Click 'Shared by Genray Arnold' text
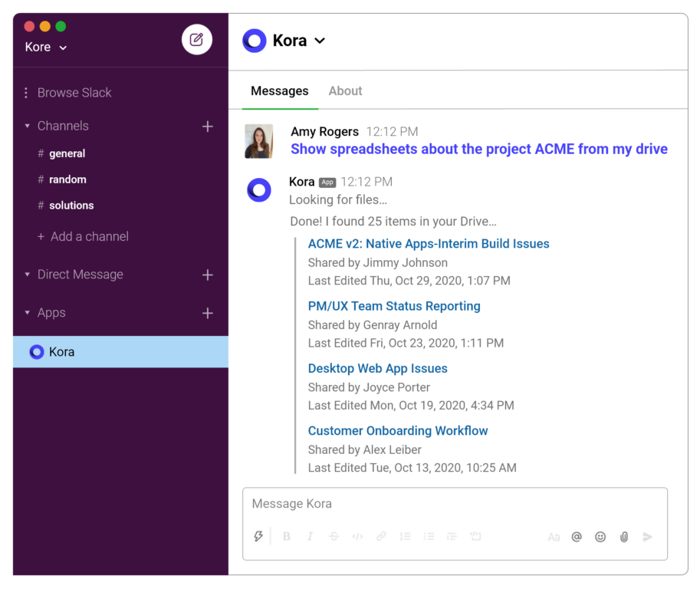The width and height of the screenshot is (700, 589). pos(373,325)
